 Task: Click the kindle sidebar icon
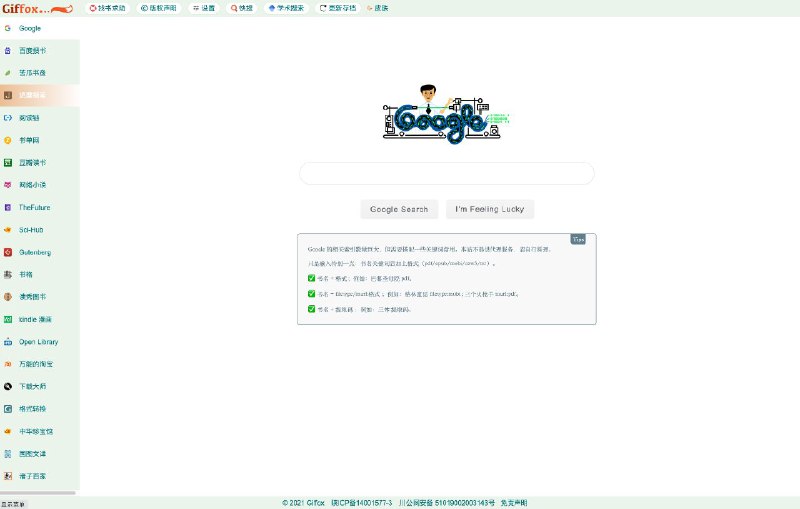click(x=8, y=319)
